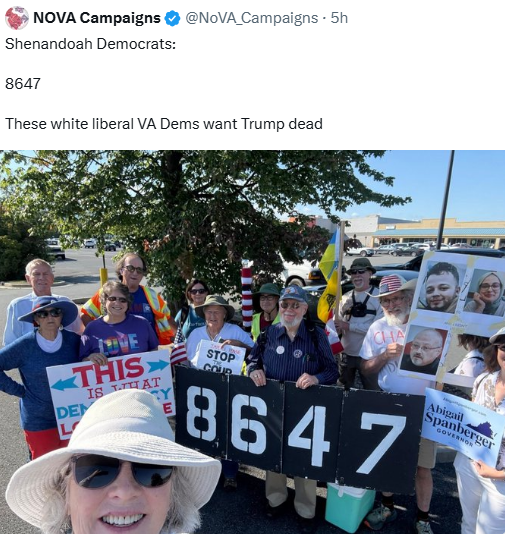Click the '8647' text line in tweet

pos(23,84)
